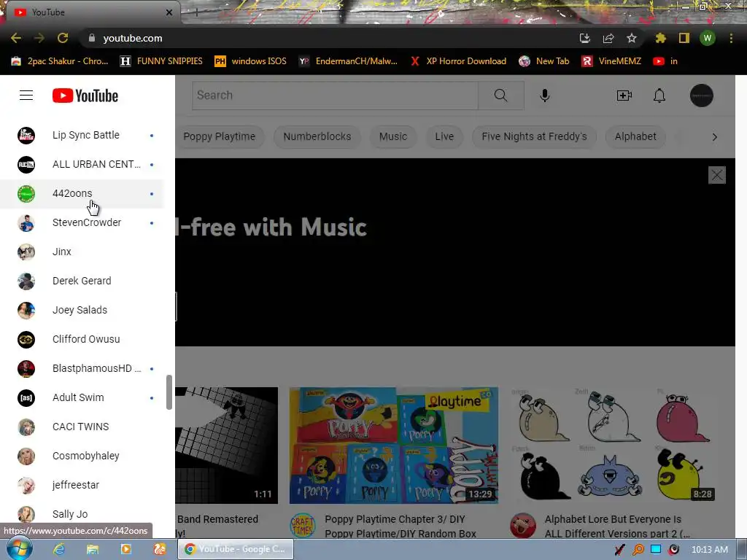Focus the YouTube Search field
The height and width of the screenshot is (560, 747).
click(335, 96)
